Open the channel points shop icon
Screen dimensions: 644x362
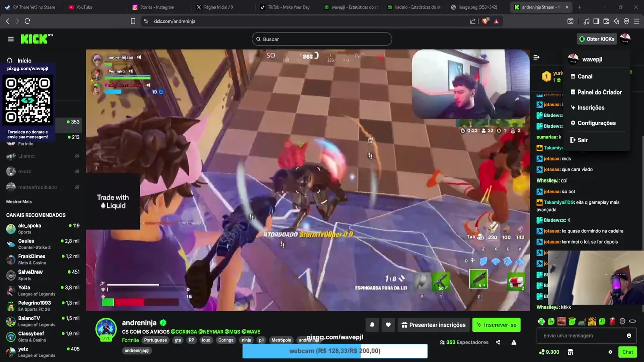pyautogui.click(x=570, y=352)
